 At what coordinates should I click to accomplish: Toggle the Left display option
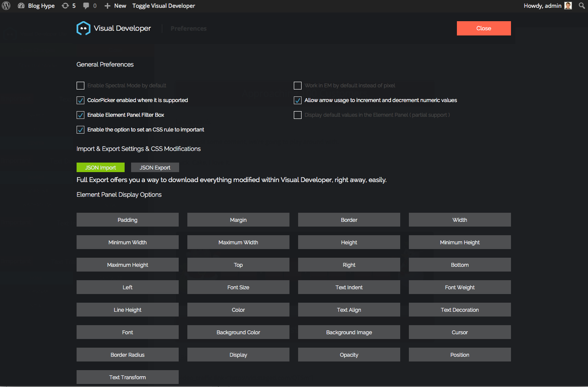point(128,287)
